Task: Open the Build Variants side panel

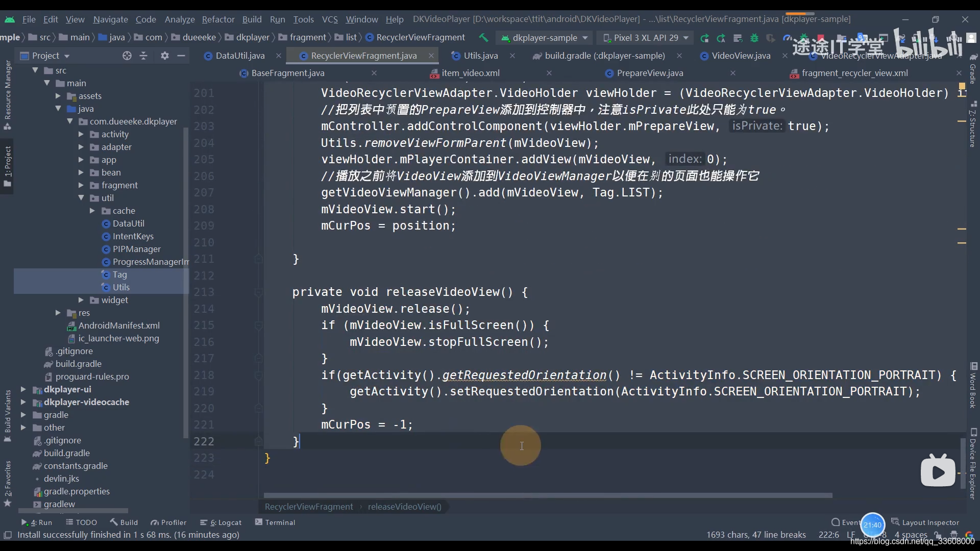Action: tap(8, 415)
